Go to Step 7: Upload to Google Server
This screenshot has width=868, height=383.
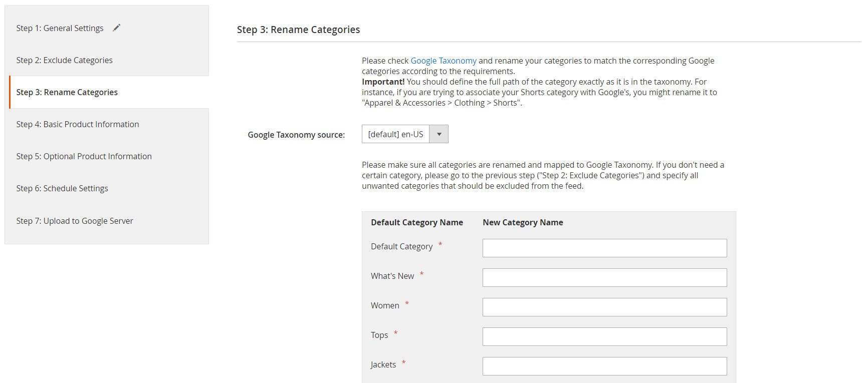click(74, 221)
